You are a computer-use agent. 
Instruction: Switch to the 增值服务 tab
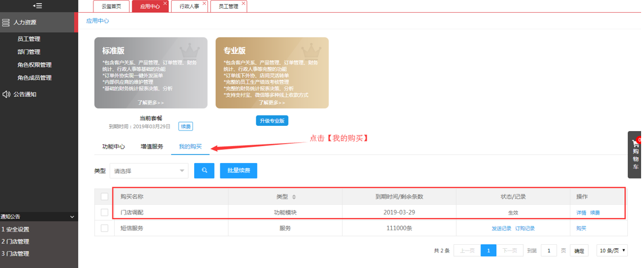click(151, 146)
